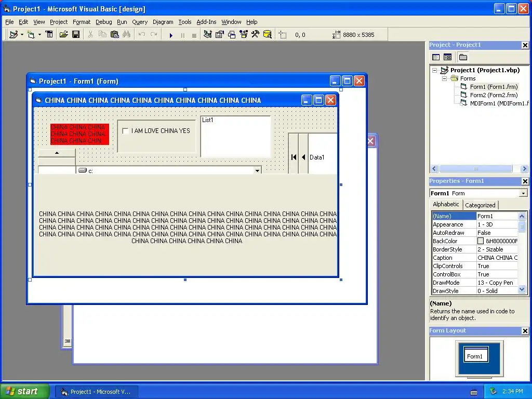Close the Properties panel
The image size is (532, 399).
(525, 181)
